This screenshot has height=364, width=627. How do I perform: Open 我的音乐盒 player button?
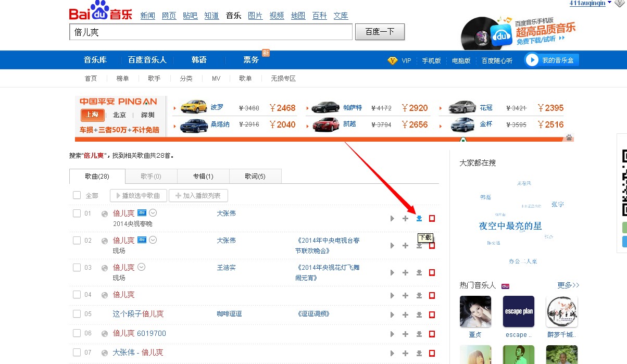[x=551, y=60]
